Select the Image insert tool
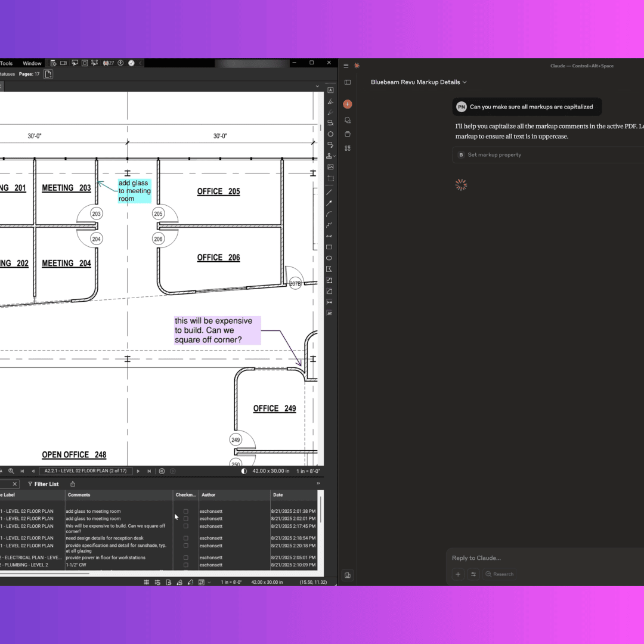644x644 pixels. tap(330, 167)
